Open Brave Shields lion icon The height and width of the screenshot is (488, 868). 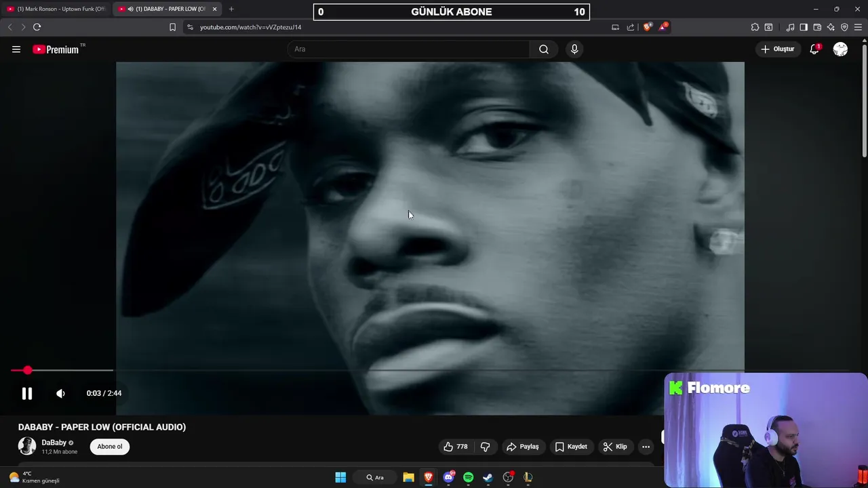tap(648, 27)
